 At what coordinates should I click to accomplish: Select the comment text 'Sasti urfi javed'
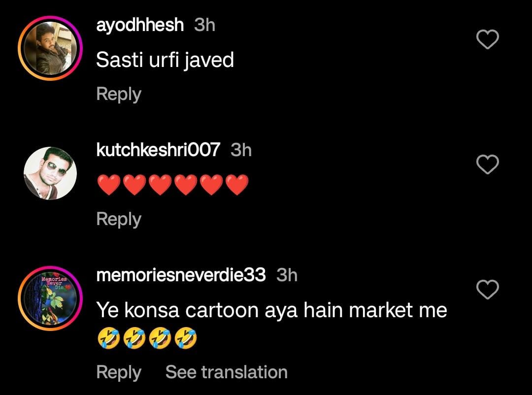166,60
